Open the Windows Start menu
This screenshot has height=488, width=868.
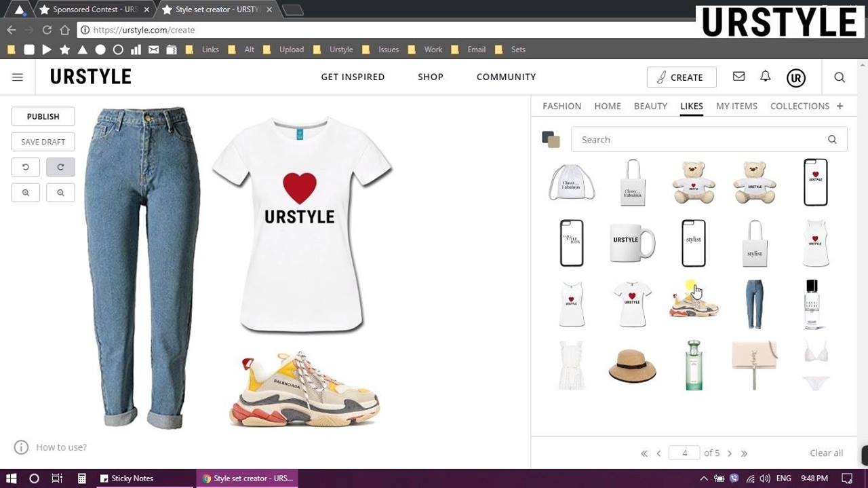[x=12, y=478]
